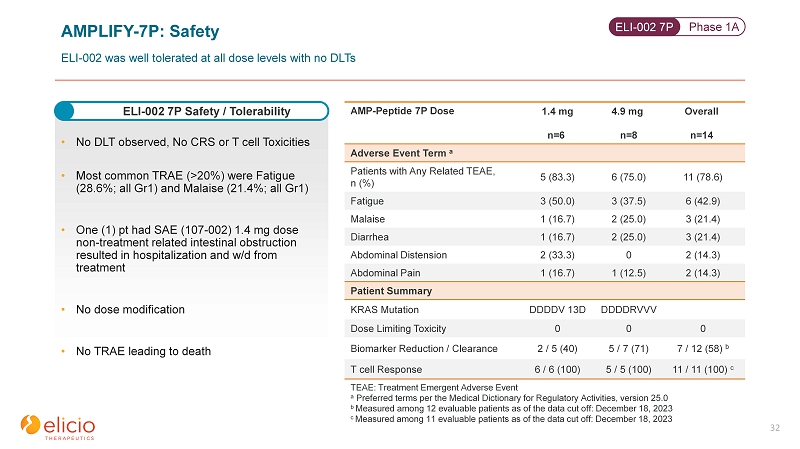Image resolution: width=800 pixels, height=449 pixels.
Task: Click the Phase 1A label
Action: (x=713, y=27)
